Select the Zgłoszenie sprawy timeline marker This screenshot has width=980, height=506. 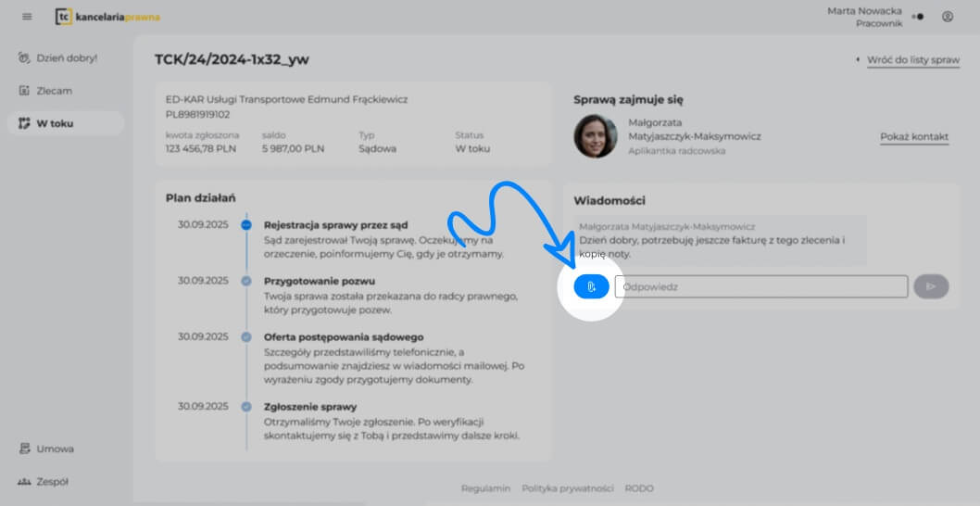click(246, 407)
